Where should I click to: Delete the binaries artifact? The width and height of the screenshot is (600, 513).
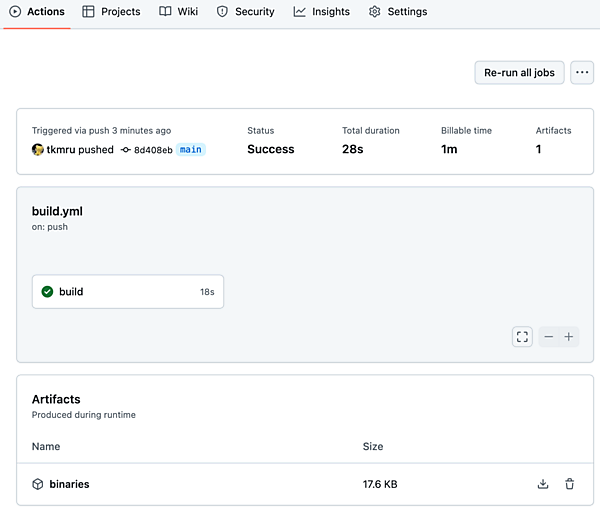569,484
